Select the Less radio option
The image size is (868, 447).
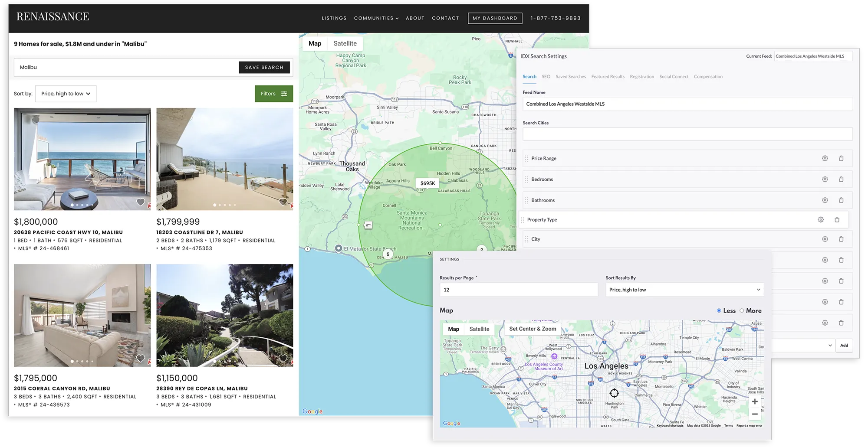719,311
